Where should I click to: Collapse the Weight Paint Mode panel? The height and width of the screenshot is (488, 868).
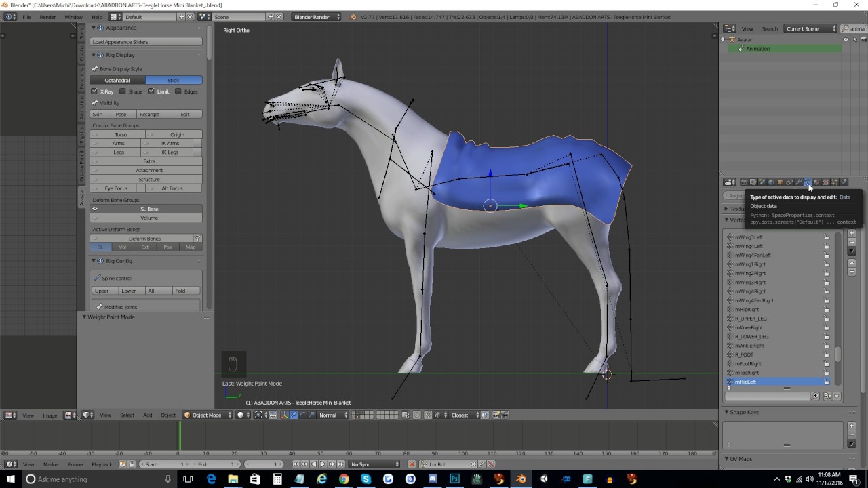[x=84, y=317]
